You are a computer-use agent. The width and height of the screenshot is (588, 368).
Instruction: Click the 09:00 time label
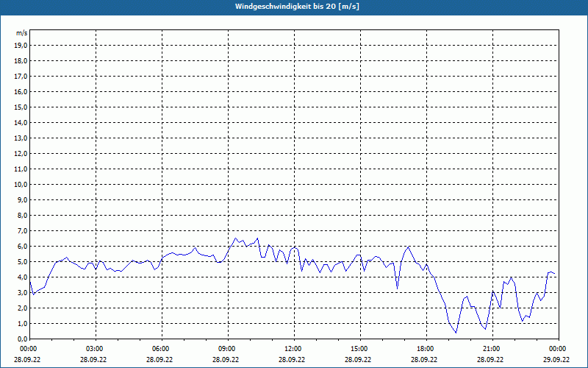pos(228,349)
